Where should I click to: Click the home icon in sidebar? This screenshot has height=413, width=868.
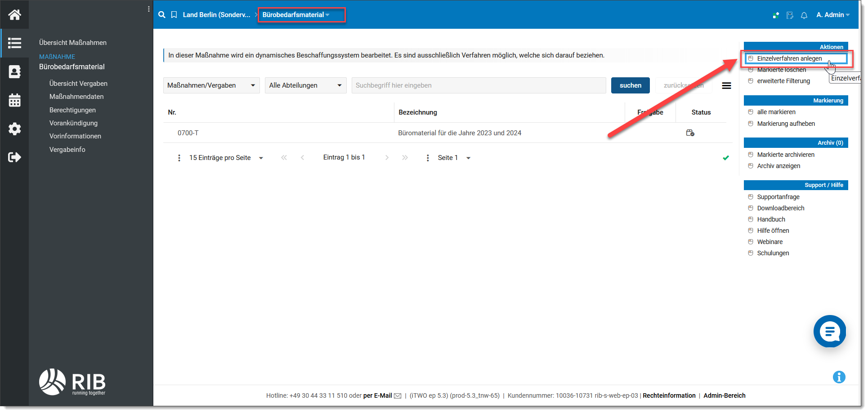[x=14, y=15]
